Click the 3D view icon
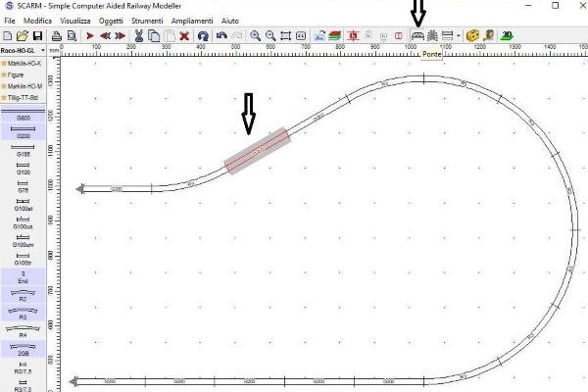Viewport: 588px width, 392px height. (507, 35)
